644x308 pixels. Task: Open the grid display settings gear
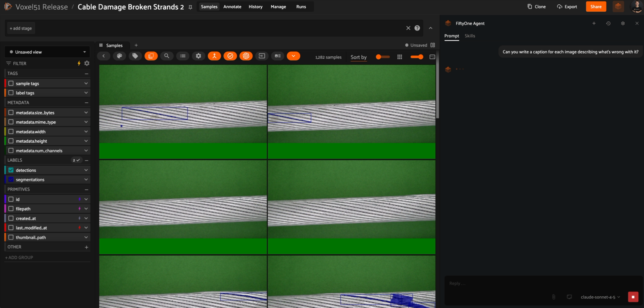point(198,56)
